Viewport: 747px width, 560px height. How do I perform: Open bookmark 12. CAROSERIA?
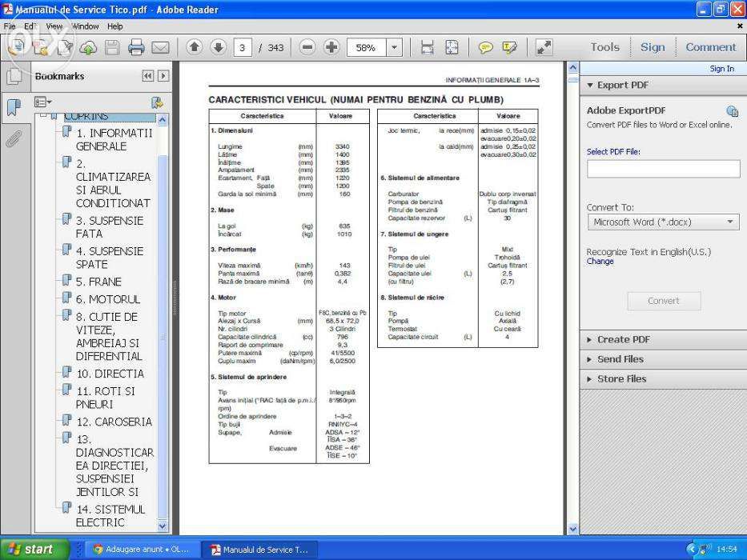[x=114, y=422]
